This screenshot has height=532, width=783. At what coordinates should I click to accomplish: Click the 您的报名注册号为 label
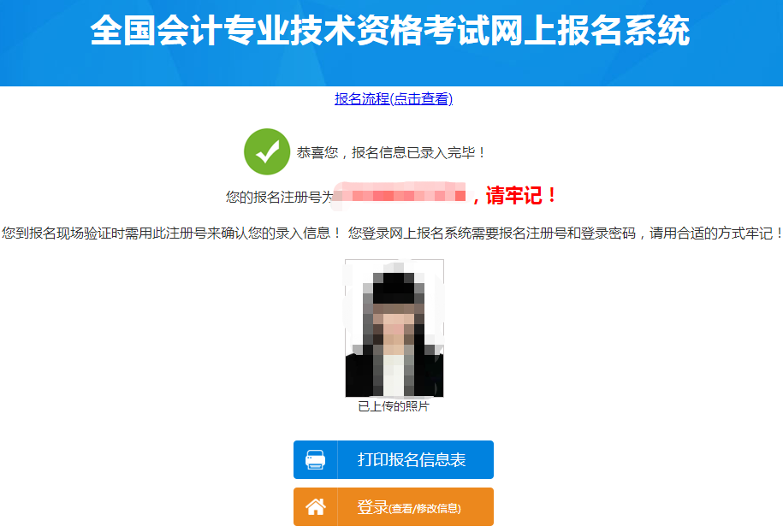pyautogui.click(x=279, y=197)
